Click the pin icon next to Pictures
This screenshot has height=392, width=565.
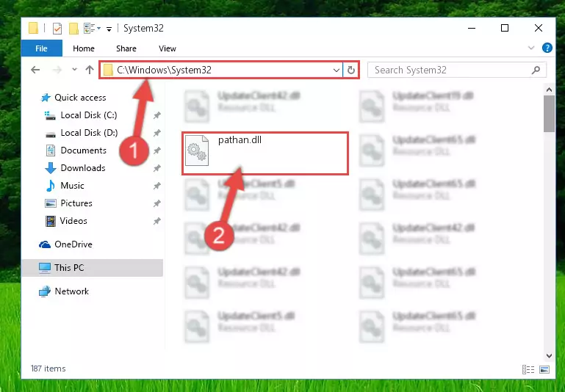156,203
